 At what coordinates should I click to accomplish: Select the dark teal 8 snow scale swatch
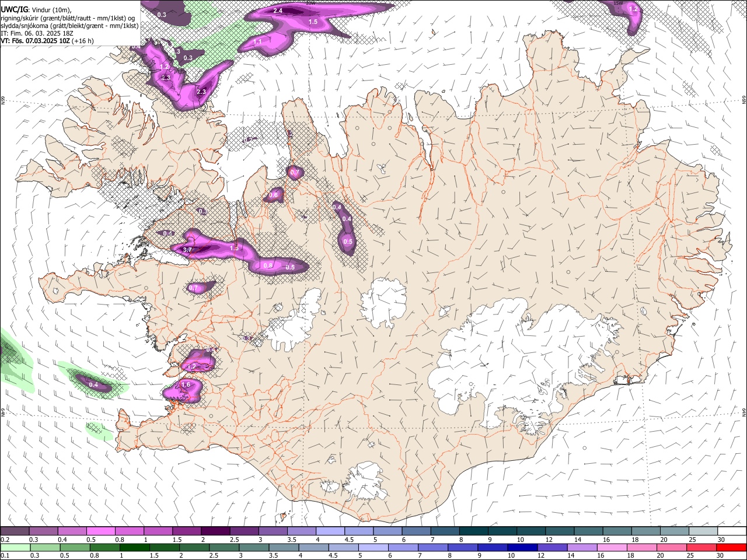[473, 531]
